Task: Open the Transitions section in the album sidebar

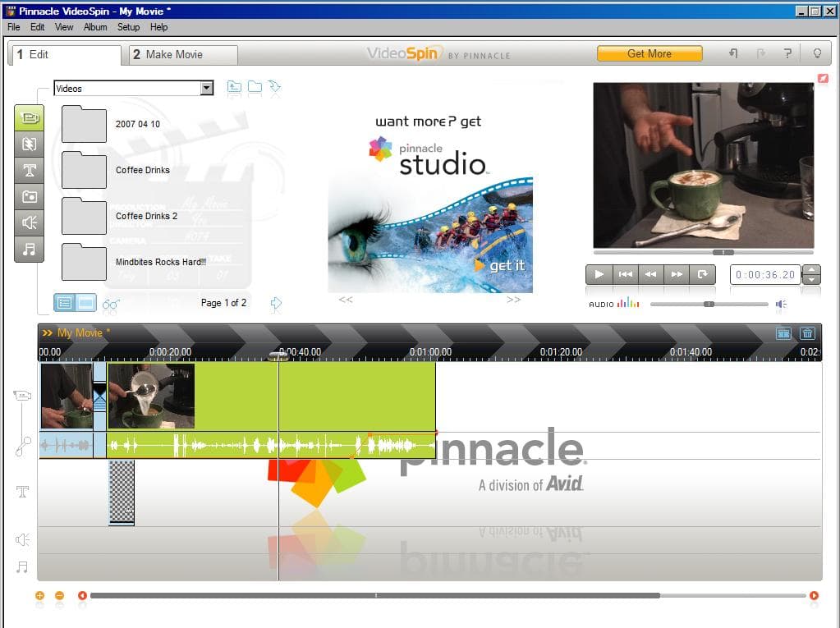Action: [29, 144]
